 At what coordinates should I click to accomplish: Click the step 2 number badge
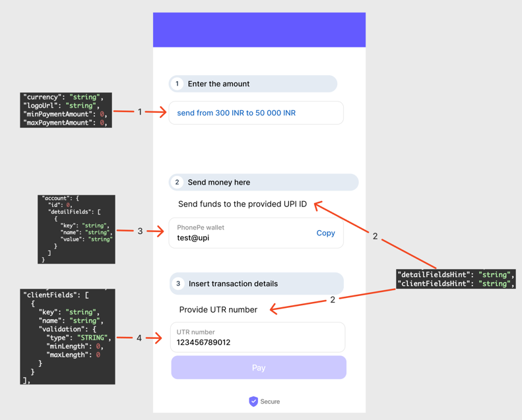[177, 182]
